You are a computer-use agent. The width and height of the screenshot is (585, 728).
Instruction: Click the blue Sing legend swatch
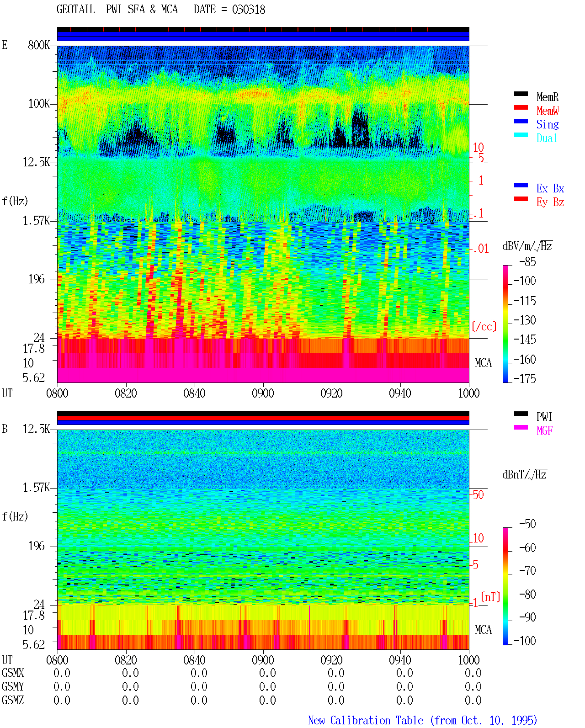pyautogui.click(x=521, y=122)
